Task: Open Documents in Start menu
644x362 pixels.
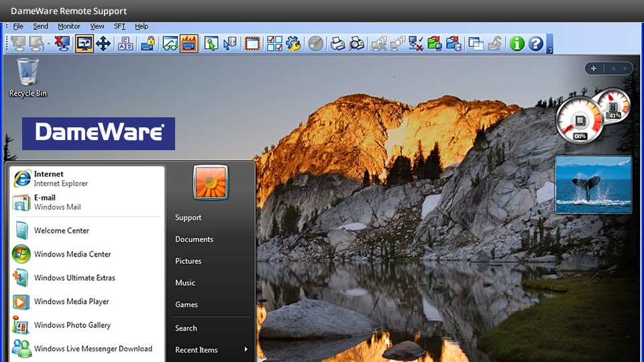Action: 195,239
